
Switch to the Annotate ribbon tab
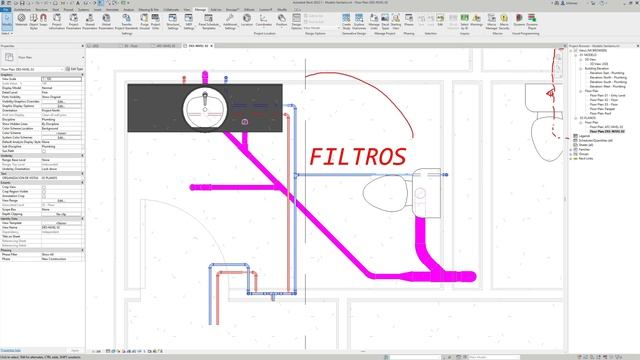coord(112,9)
